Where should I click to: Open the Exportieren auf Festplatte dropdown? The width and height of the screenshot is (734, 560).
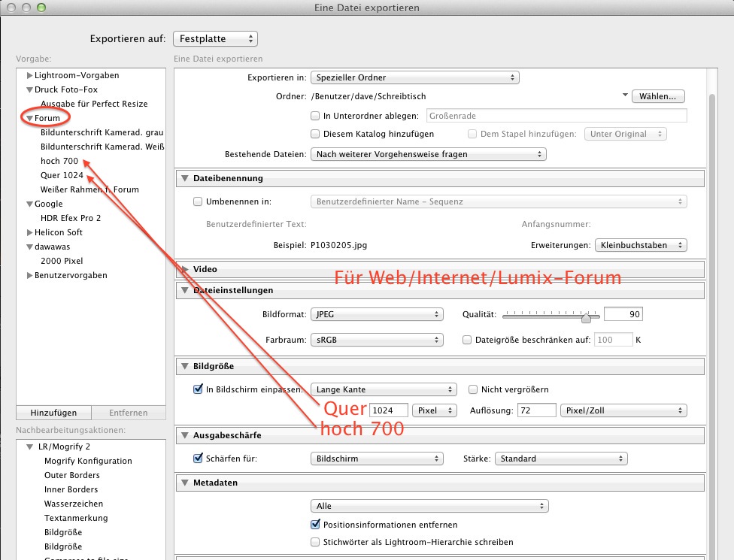[215, 38]
